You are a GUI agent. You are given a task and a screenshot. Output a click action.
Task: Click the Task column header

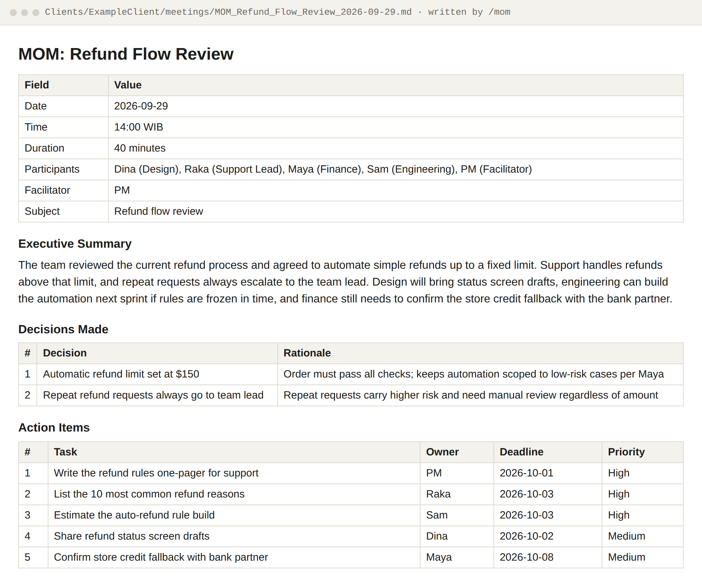(234, 452)
